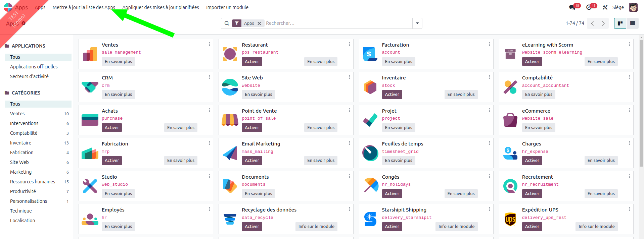
Task: Open the Restaurant card three-dot menu
Action: pos(350,44)
